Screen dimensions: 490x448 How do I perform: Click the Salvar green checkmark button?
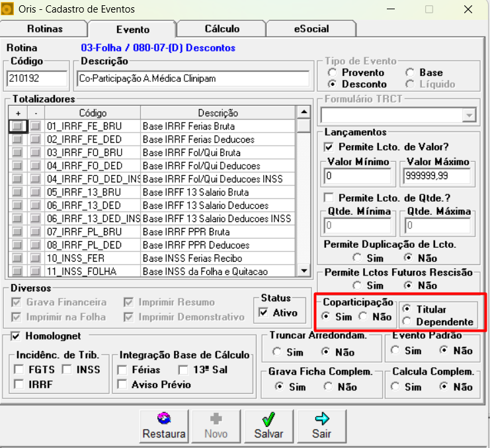point(268,426)
